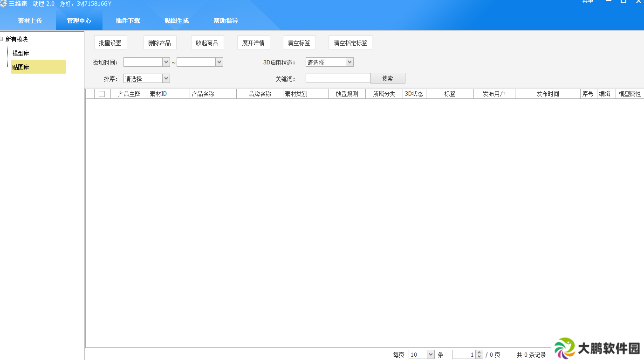Go to the 贴图生成 tab
Viewport: 644px width, 360px height.
pyautogui.click(x=177, y=21)
